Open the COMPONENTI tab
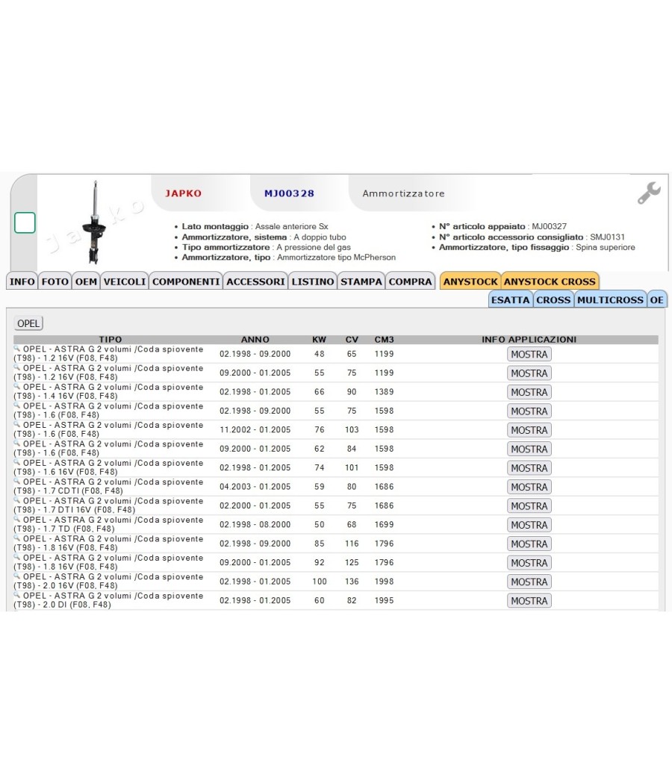Screen dimensions: 672x784 click(186, 281)
